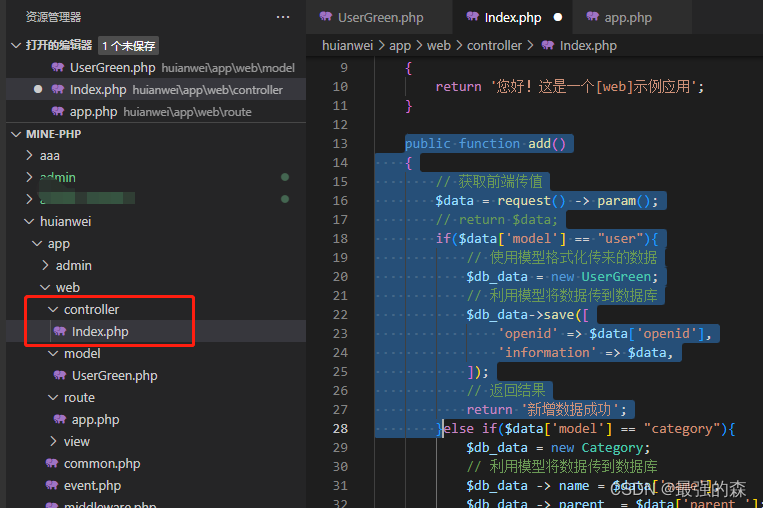Screen dimensions: 763x508
Task: Collapse the app folder under huianwei
Action: (x=37, y=243)
